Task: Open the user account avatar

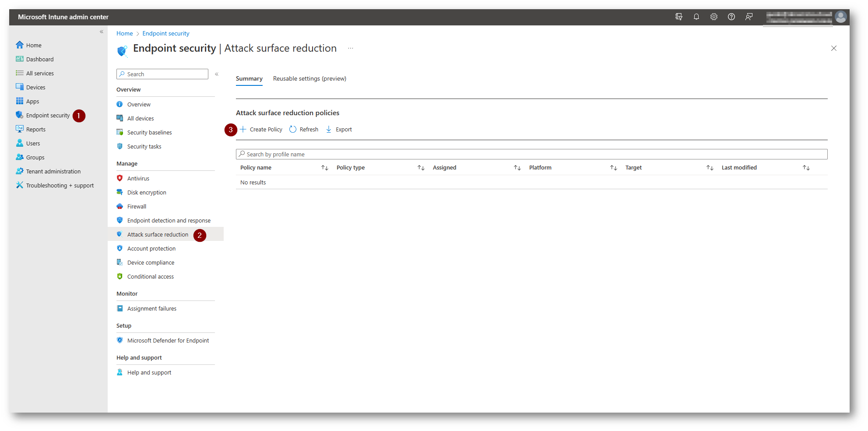Action: click(x=840, y=17)
